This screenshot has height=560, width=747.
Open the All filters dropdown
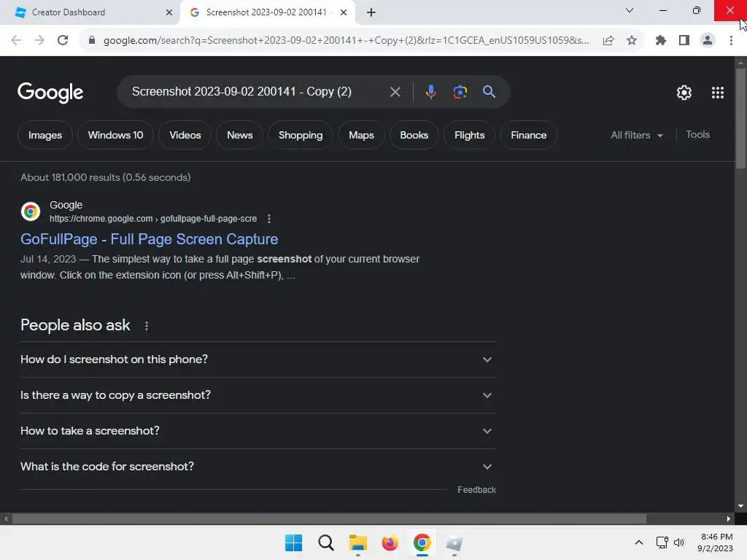tap(636, 135)
